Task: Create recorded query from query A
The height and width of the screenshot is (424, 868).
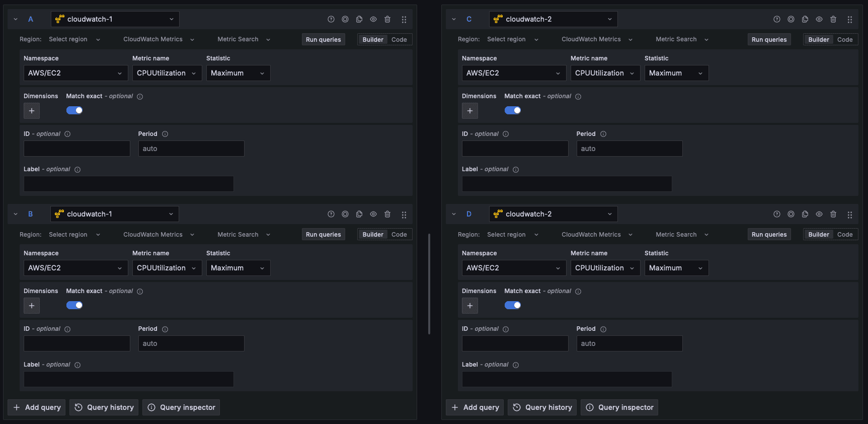Action: pyautogui.click(x=345, y=19)
